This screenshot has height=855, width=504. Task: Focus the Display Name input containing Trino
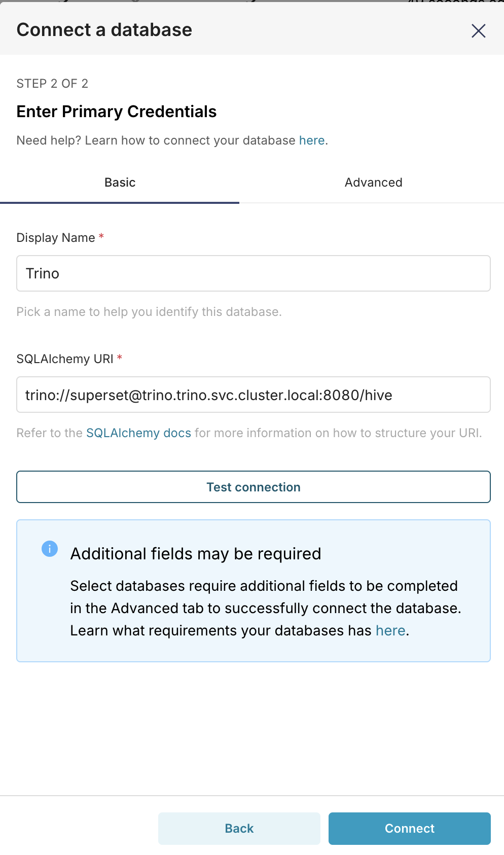(253, 274)
